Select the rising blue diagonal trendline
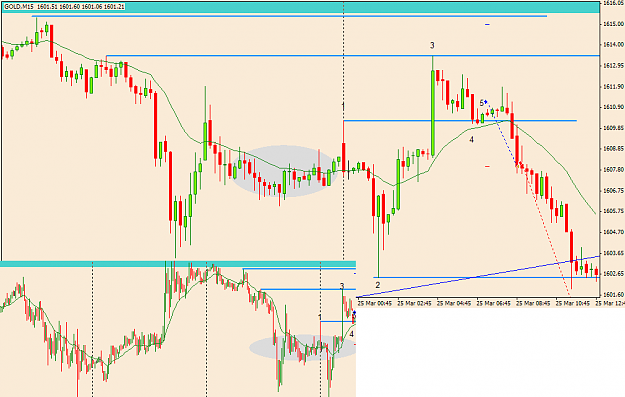The image size is (625, 397). pyautogui.click(x=478, y=276)
